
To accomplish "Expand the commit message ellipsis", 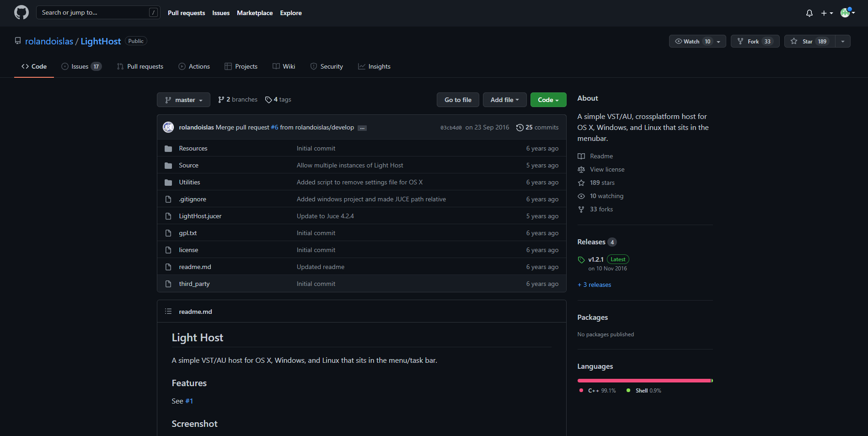I will (x=362, y=128).
